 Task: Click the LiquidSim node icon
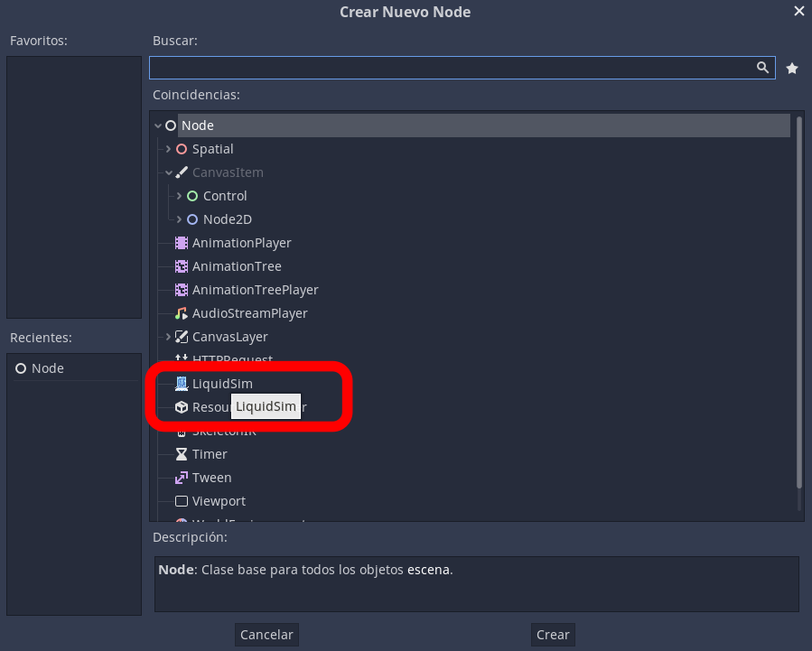pos(182,384)
